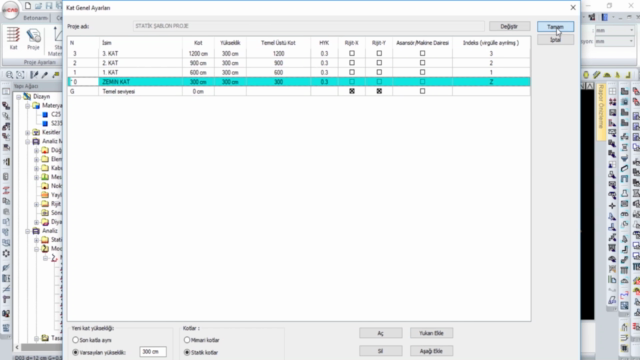Image resolution: width=640 pixels, height=360 pixels.
Task: Click the yellow L-shape toolbar icon
Action: click(628, 75)
